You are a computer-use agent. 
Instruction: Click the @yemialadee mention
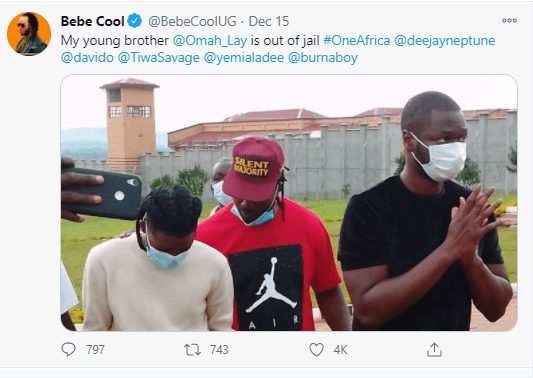[x=244, y=57]
